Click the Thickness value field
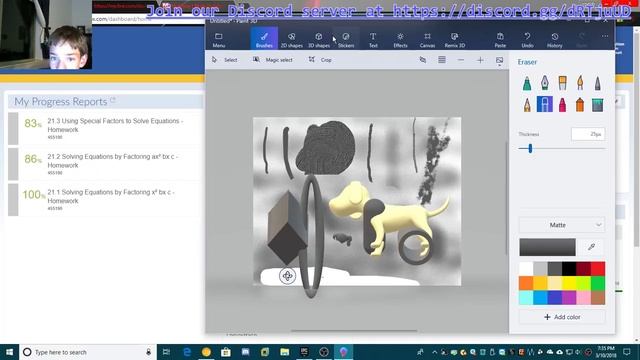This screenshot has height=360, width=640. point(588,134)
